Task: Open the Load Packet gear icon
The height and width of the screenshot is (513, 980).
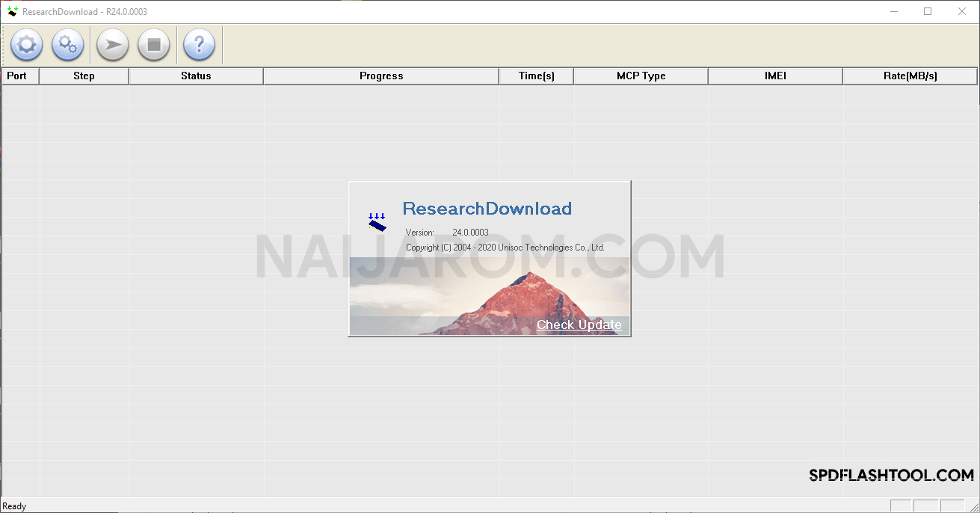Action: (x=26, y=45)
